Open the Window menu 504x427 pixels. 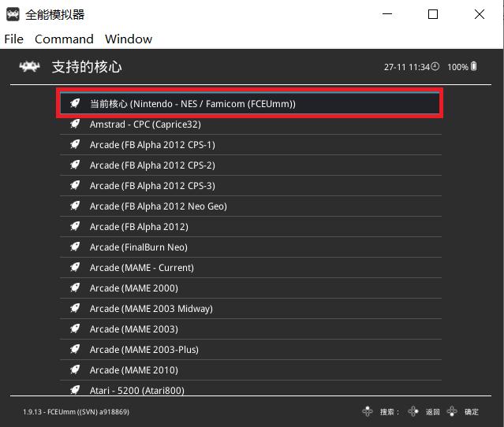(x=129, y=39)
